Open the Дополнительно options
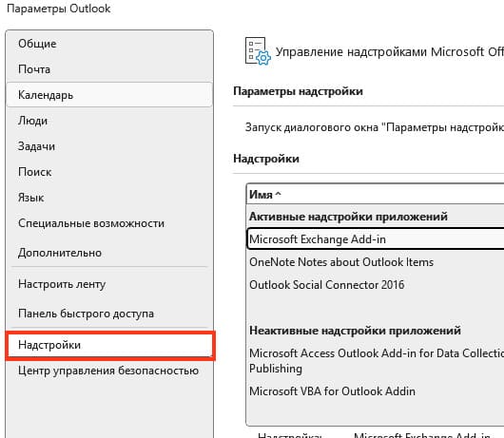 coord(109,253)
